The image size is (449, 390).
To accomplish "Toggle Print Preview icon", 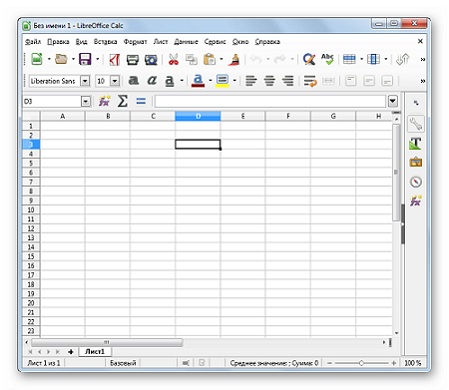I will click(x=151, y=60).
